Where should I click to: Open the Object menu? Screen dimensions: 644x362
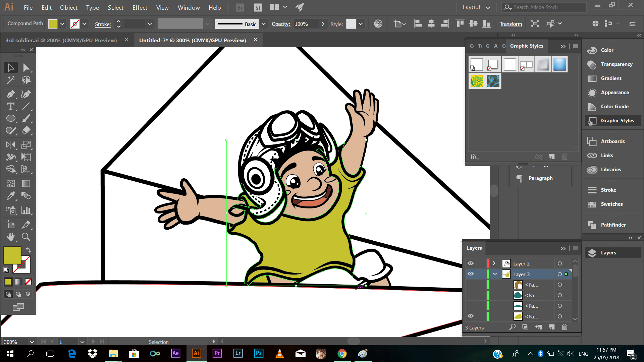[x=69, y=7]
